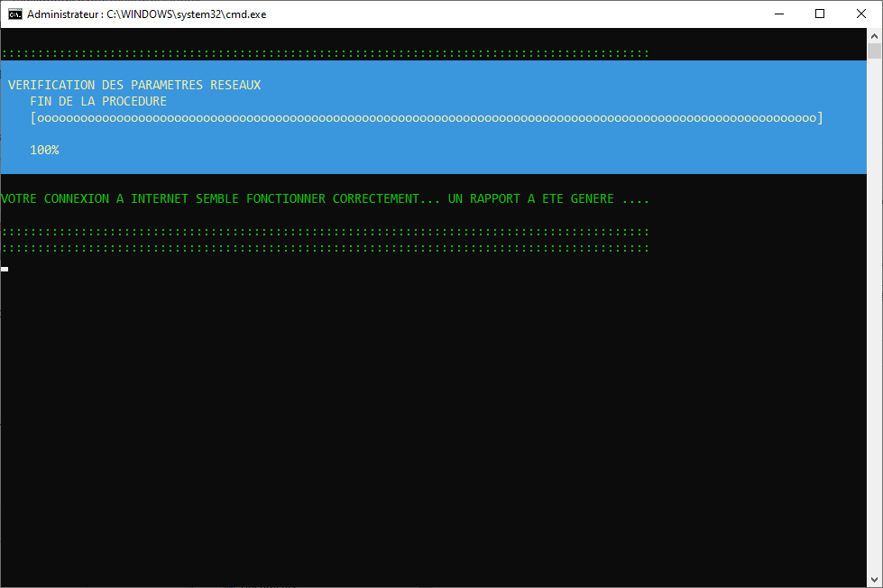Screen dimensions: 883x588
Task: Click the FIN DE LA PROCEDURE line
Action: [x=98, y=101]
